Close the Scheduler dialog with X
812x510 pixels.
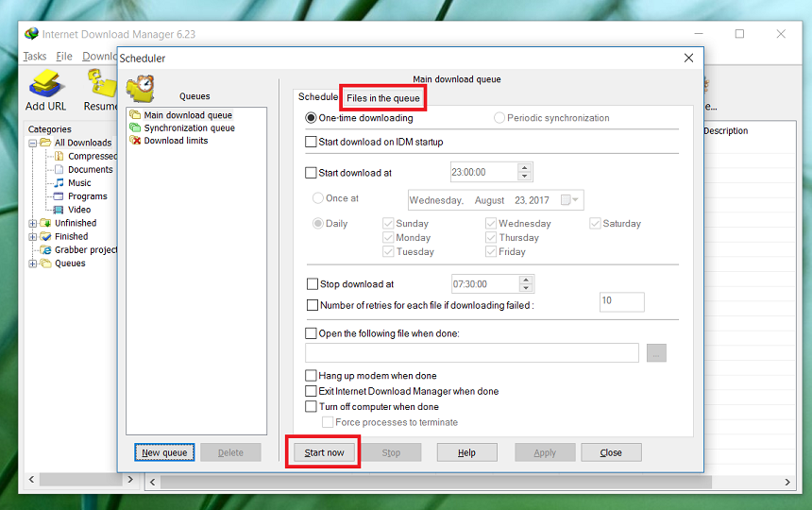pos(688,58)
